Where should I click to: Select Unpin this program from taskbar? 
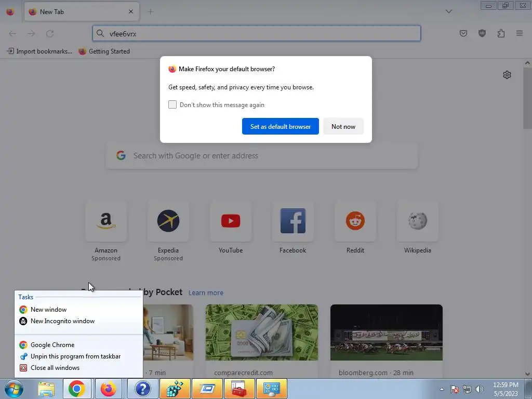coord(79,356)
